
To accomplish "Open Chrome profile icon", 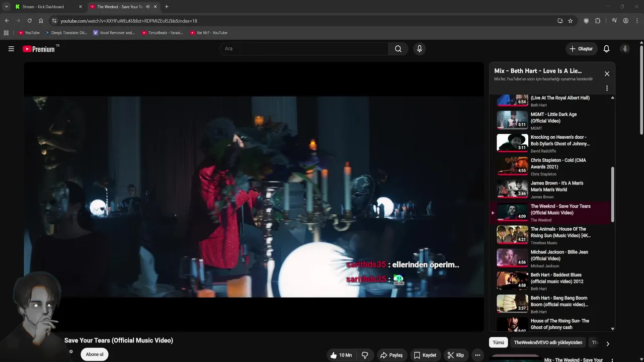I will pos(625,21).
